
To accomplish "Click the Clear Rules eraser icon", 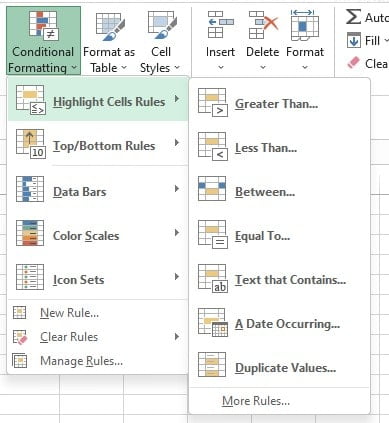I will tap(20, 337).
